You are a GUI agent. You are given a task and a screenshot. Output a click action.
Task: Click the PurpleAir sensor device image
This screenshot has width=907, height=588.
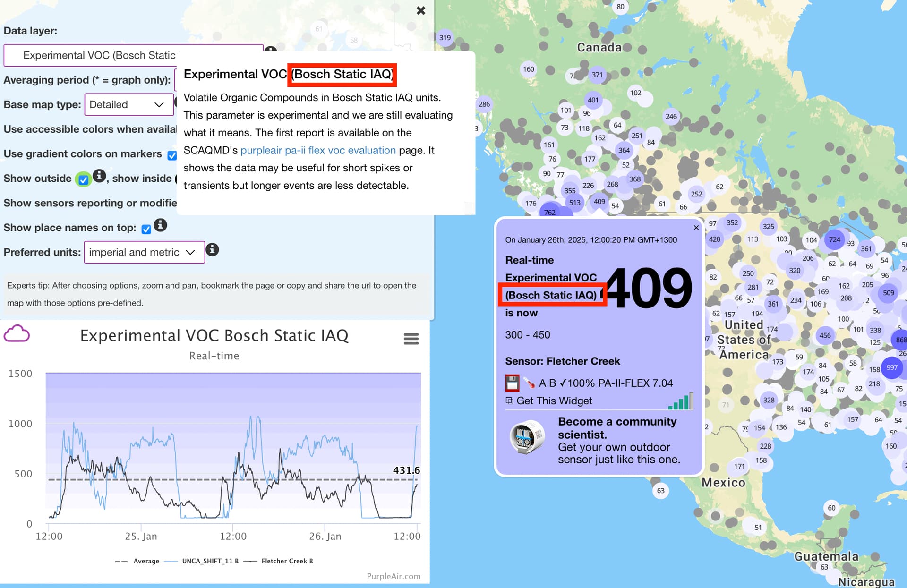click(528, 437)
